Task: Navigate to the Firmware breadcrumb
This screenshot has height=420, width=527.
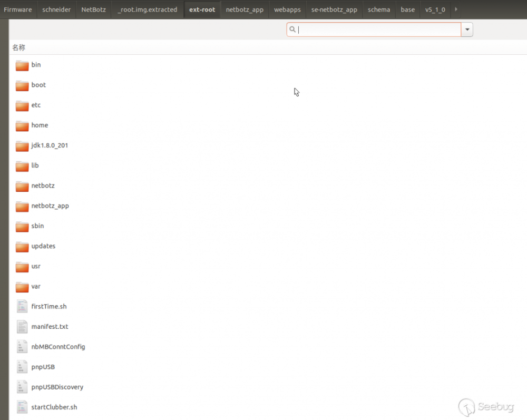Action: tap(18, 9)
